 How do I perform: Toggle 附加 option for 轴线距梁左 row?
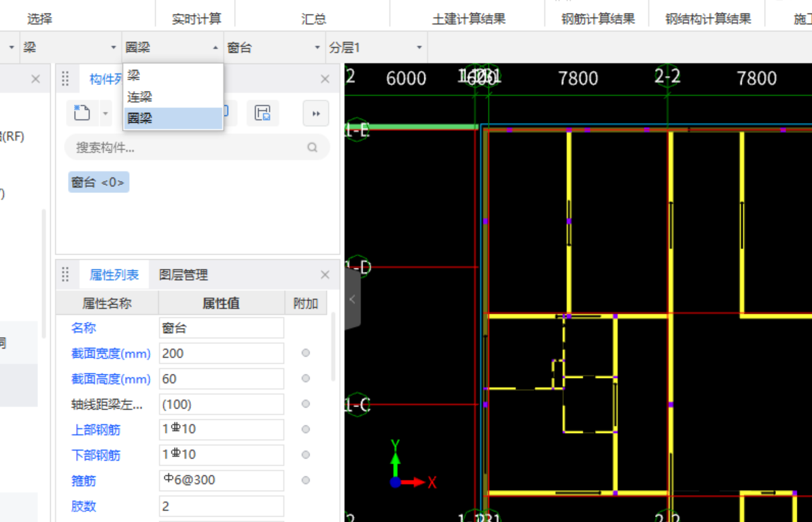point(306,404)
